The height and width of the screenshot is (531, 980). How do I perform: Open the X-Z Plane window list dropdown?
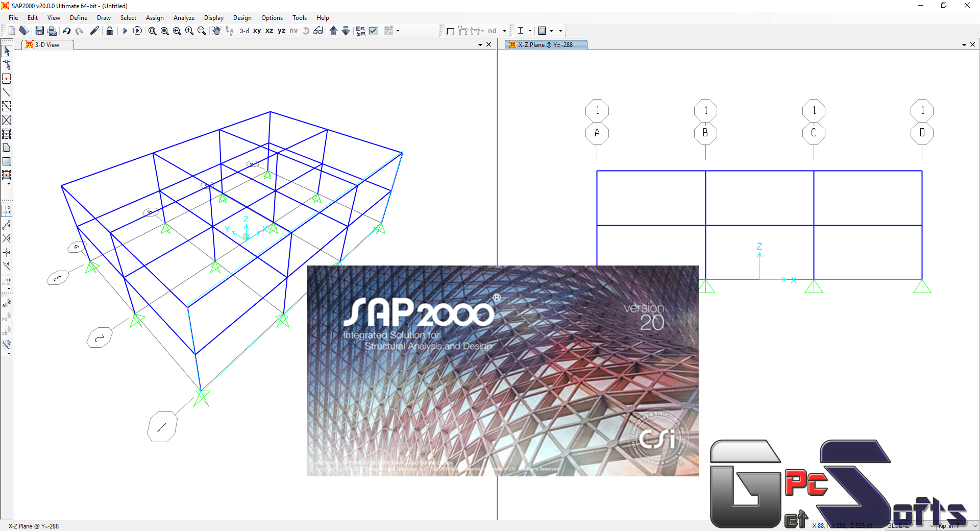pyautogui.click(x=964, y=45)
